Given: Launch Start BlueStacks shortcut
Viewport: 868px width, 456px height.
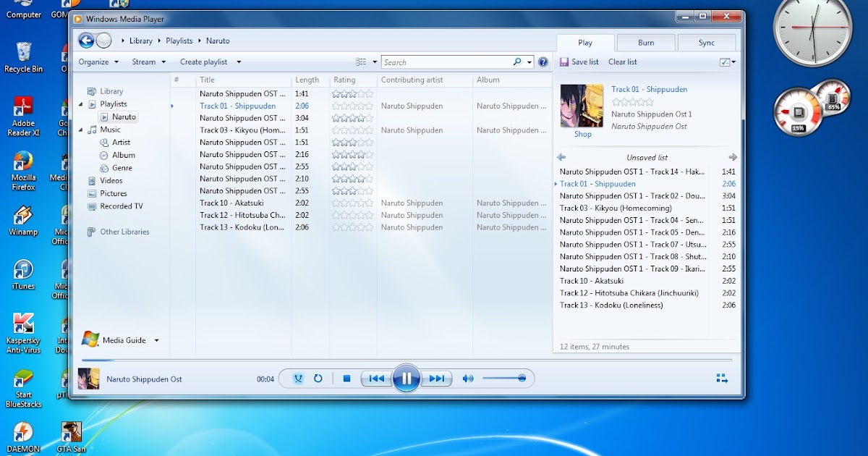Looking at the screenshot, I should pyautogui.click(x=23, y=388).
